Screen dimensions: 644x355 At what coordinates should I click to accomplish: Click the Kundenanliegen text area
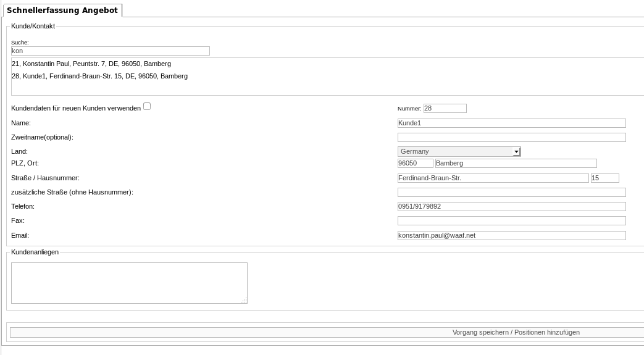129,283
